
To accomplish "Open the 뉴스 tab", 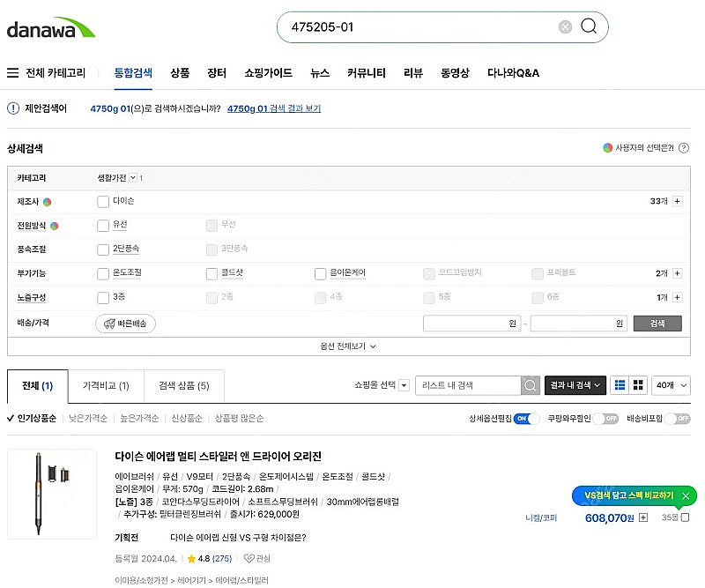I will (x=320, y=72).
